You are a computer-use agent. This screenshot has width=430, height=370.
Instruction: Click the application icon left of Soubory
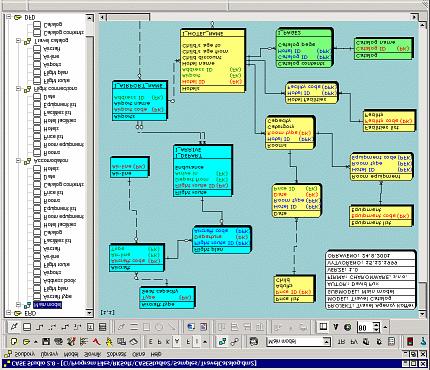(x=8, y=354)
